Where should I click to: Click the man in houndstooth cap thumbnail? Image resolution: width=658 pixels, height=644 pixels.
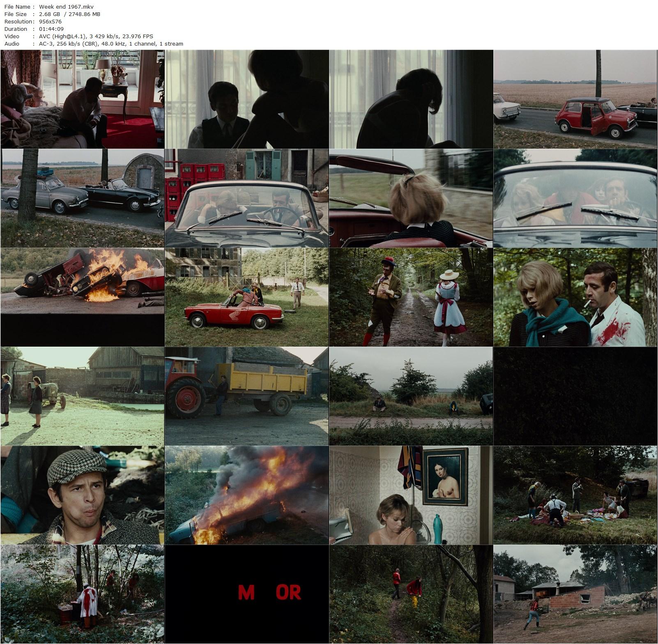[x=82, y=495]
